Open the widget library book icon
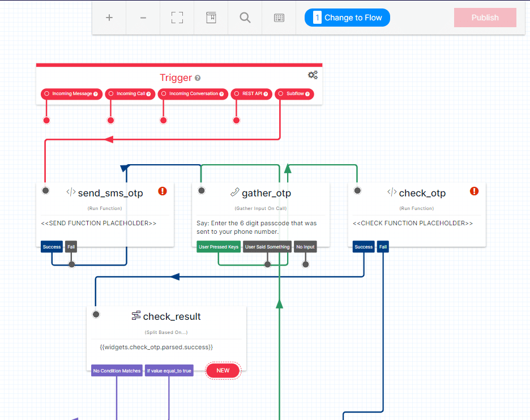 click(x=211, y=18)
